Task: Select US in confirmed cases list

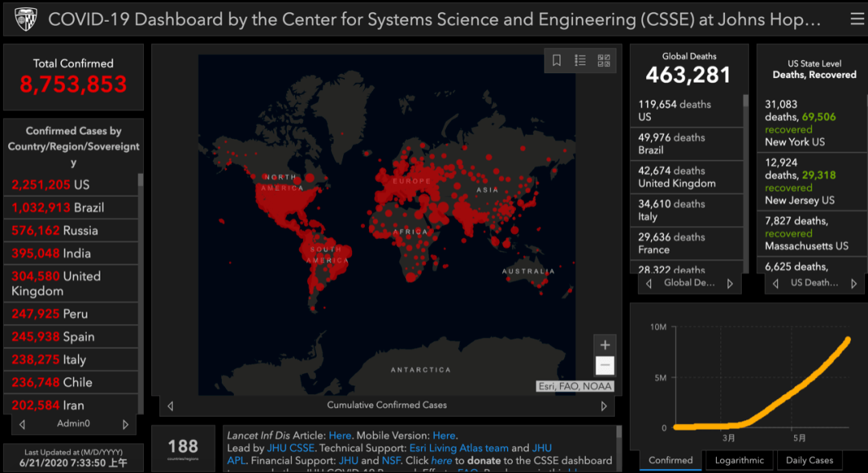Action: click(71, 184)
